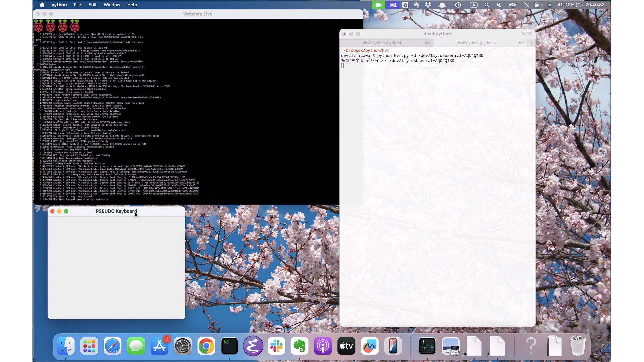Open the date and time menu
This screenshot has height=362, width=644.
(581, 5)
